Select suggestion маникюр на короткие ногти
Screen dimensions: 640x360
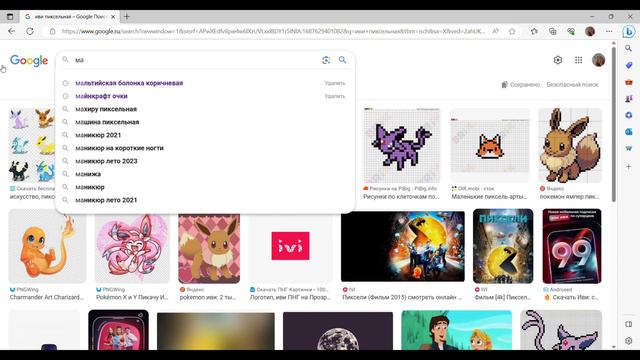point(119,148)
